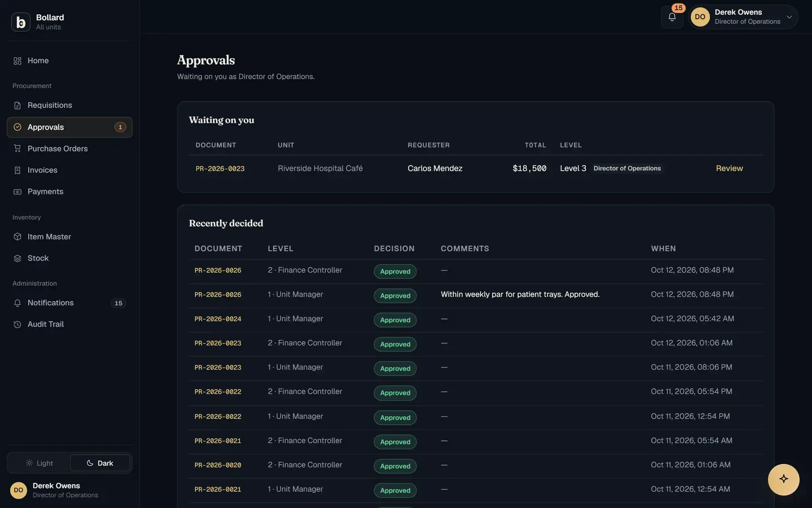Review requisition PR-2026-0023

729,168
